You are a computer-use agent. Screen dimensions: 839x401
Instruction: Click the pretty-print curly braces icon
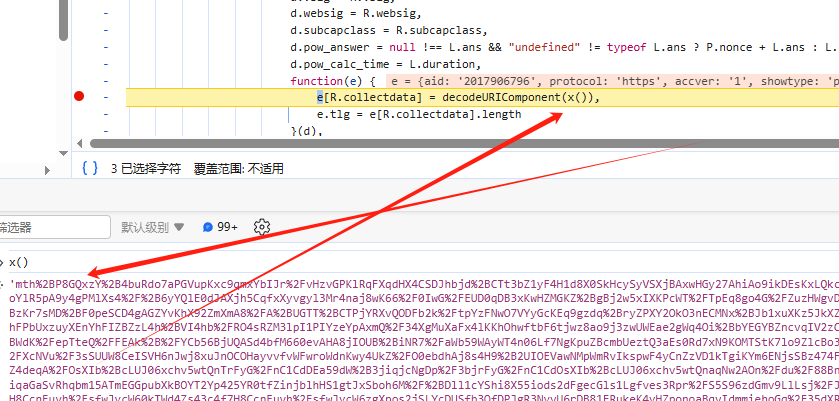click(x=90, y=169)
